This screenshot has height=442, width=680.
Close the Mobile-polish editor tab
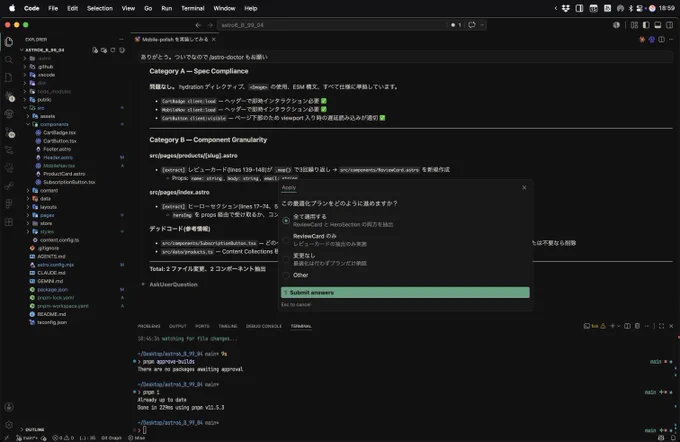[x=214, y=39]
